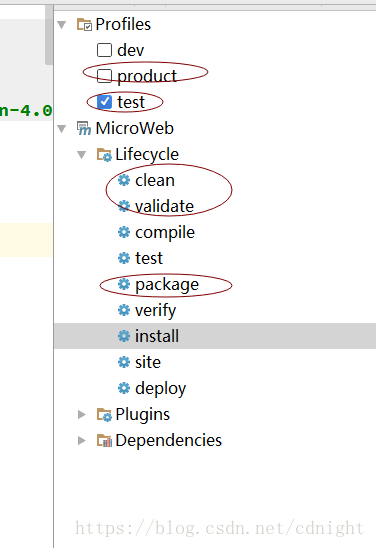Collapse the Lifecycle node arrow
Viewport: 376px width, 548px height.
pyautogui.click(x=82, y=155)
